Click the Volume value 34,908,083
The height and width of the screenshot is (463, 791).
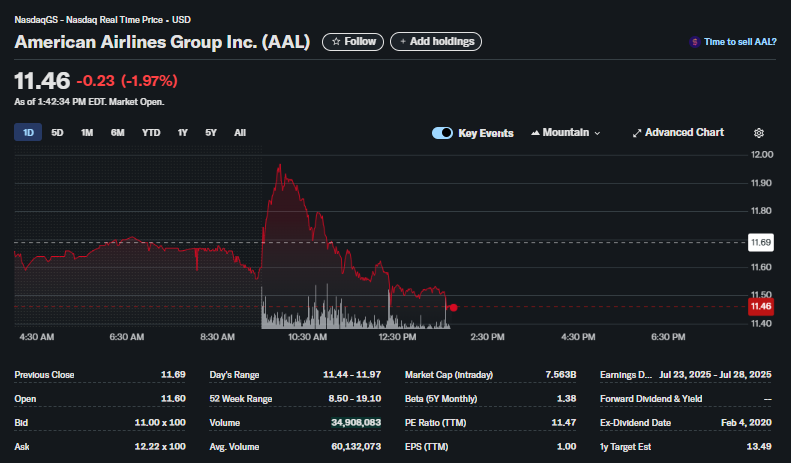coord(356,422)
